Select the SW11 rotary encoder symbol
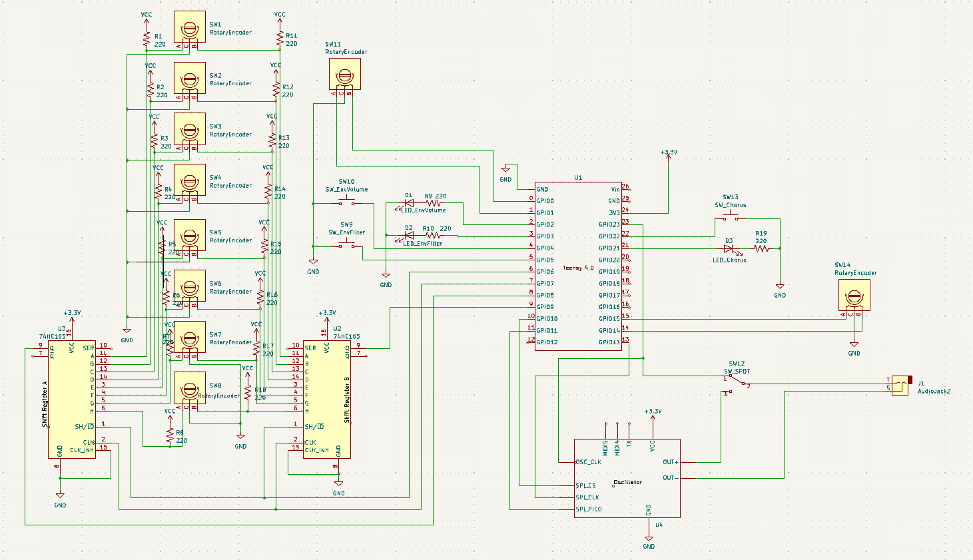973x560 pixels. point(345,74)
